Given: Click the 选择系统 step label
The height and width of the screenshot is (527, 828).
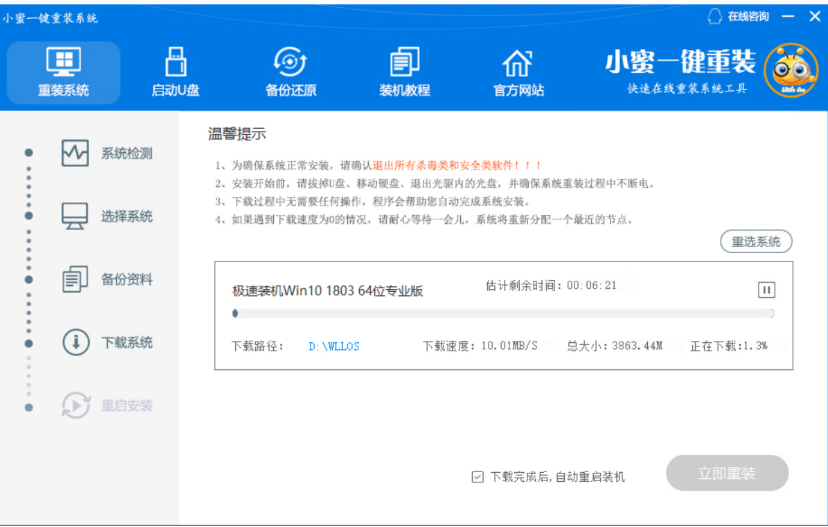Looking at the screenshot, I should [x=127, y=217].
